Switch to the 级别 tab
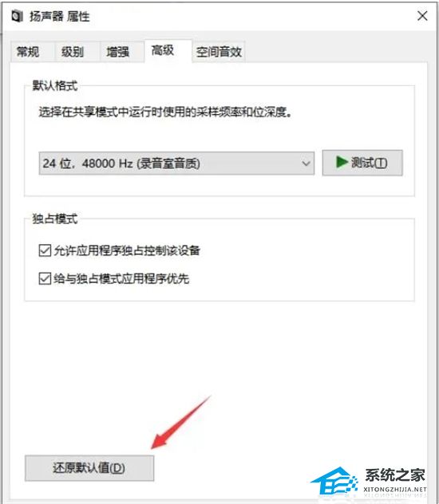 73,51
